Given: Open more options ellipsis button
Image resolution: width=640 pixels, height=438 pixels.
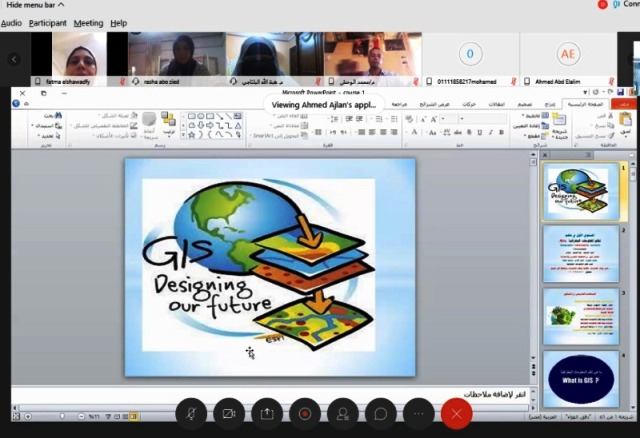Looking at the screenshot, I should point(419,413).
